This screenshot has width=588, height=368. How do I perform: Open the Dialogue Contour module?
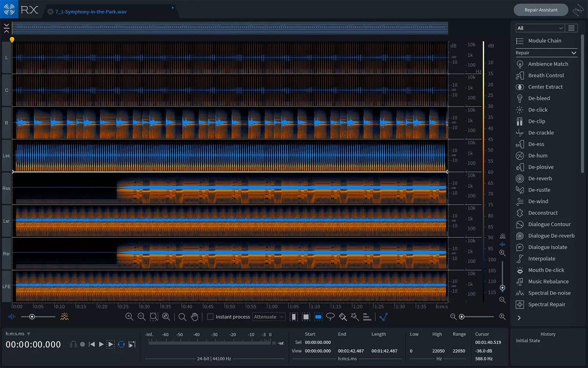pyautogui.click(x=543, y=224)
